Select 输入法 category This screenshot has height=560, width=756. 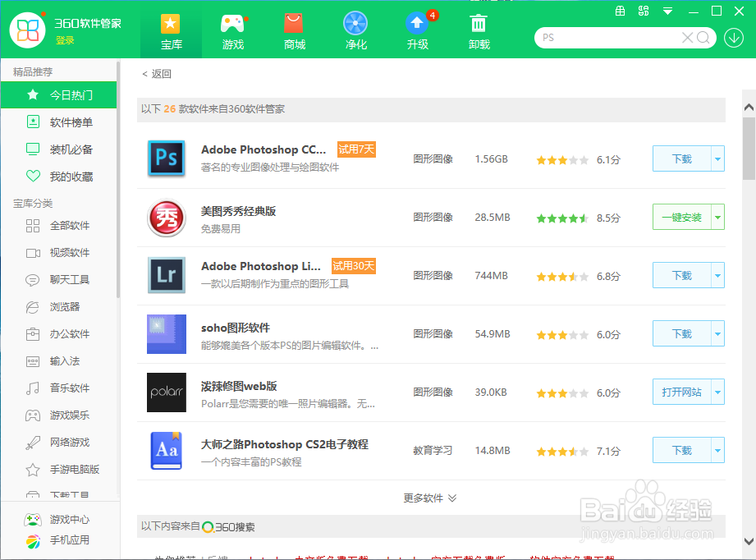pyautogui.click(x=59, y=360)
